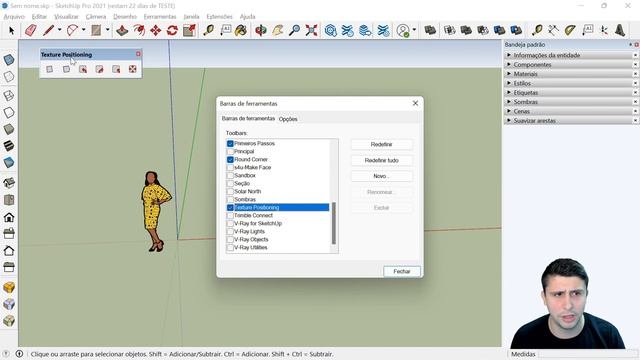Open the Editar menu
The height and width of the screenshot is (360, 640).
coord(39,16)
